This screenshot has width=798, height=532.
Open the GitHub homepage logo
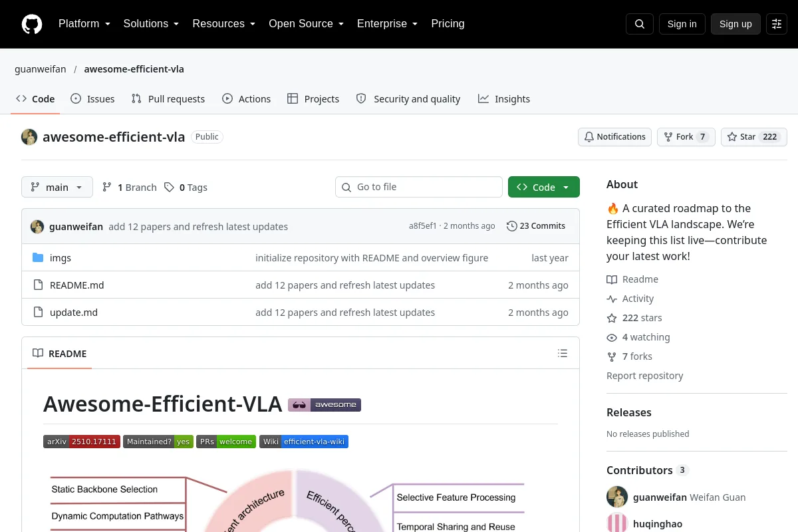pos(32,24)
